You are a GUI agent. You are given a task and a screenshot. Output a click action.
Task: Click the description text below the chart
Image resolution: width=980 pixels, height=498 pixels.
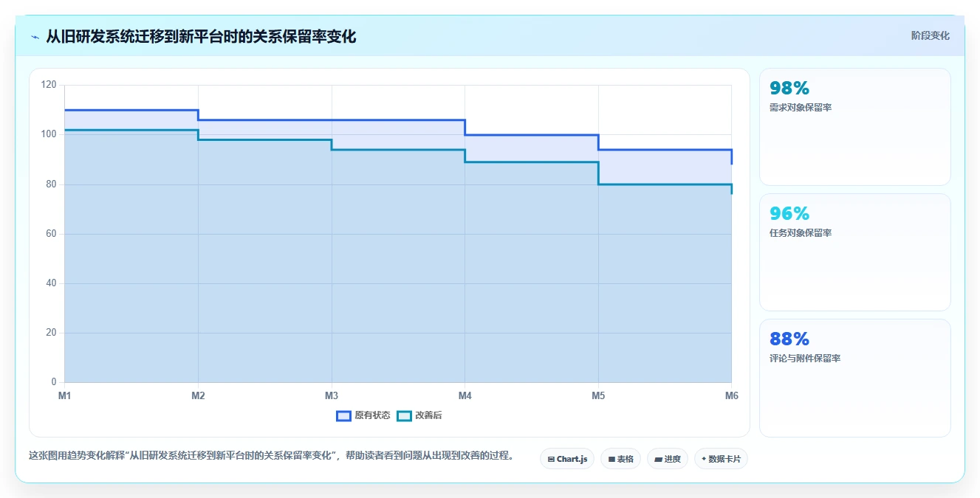click(x=271, y=455)
